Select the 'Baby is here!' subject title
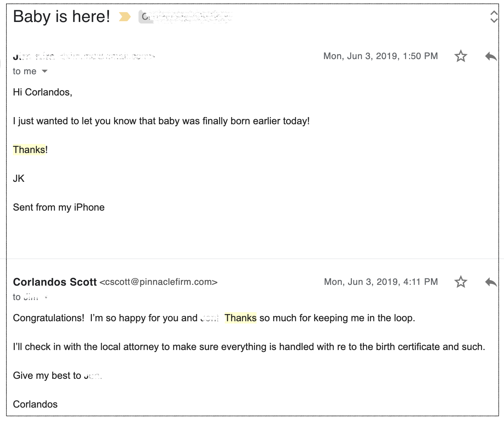 [x=61, y=17]
